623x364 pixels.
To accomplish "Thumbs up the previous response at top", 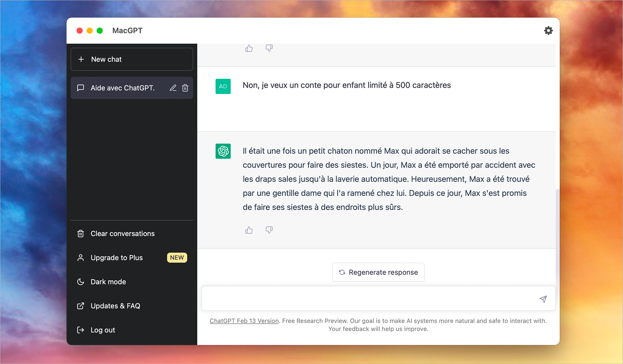I will pos(249,48).
